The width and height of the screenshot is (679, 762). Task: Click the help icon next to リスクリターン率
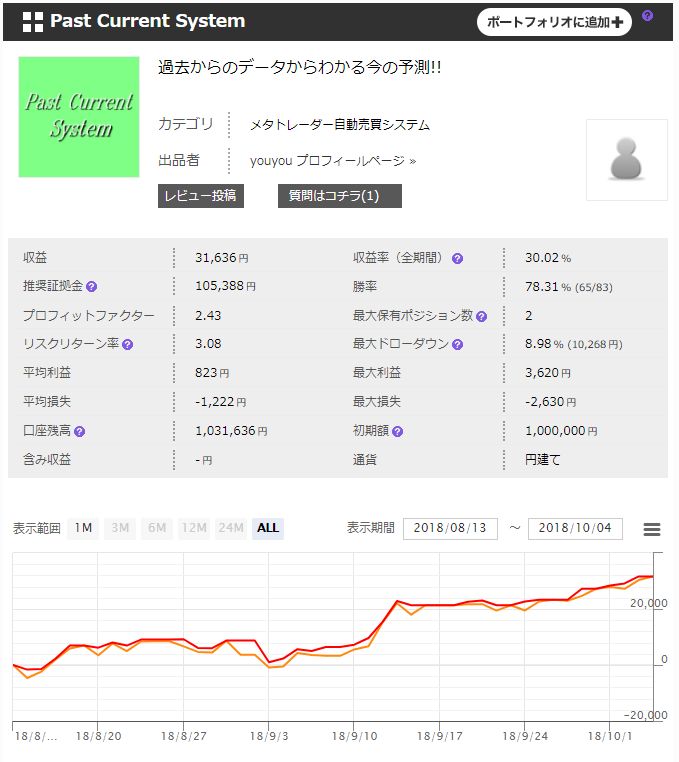coord(127,345)
